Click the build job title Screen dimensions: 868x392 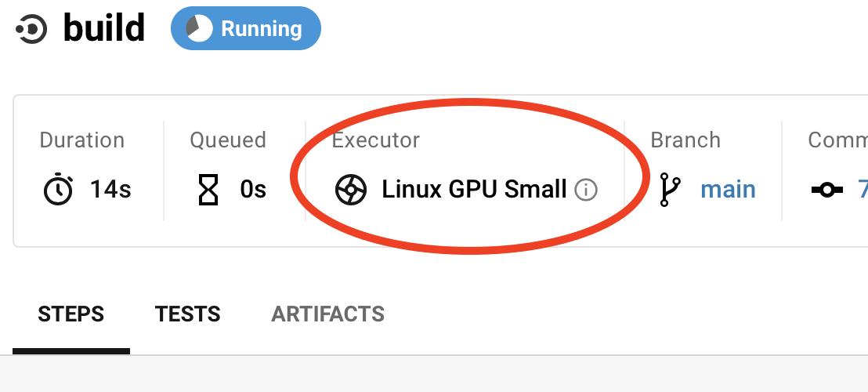point(104,29)
